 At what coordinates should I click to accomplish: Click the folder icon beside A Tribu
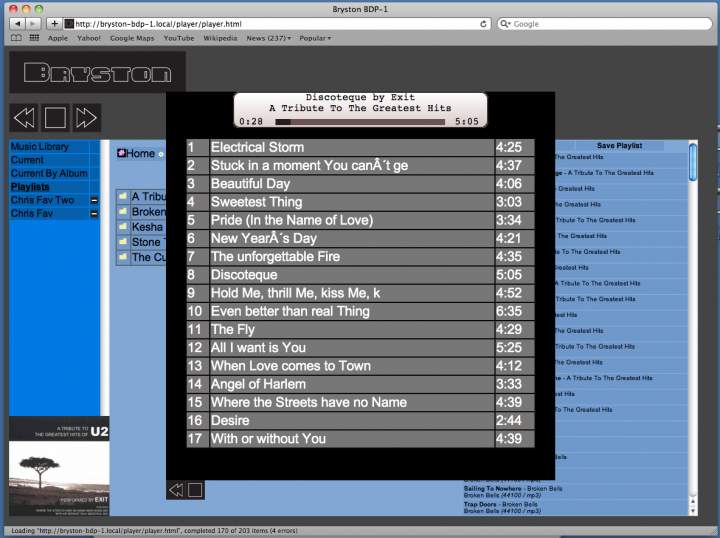click(123, 196)
